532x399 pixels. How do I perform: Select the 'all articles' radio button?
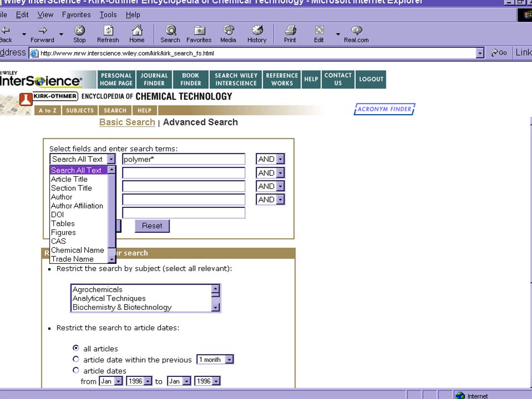pos(76,348)
